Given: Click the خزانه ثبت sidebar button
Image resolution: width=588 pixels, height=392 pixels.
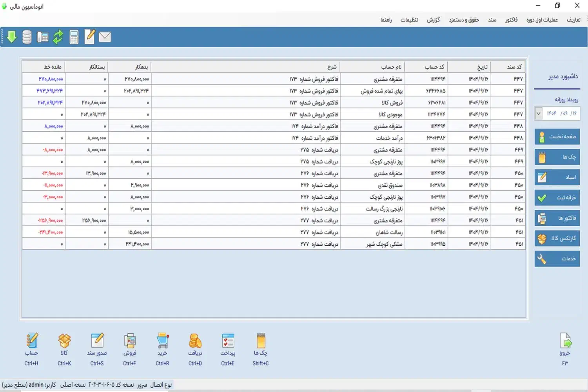Looking at the screenshot, I should (557, 198).
